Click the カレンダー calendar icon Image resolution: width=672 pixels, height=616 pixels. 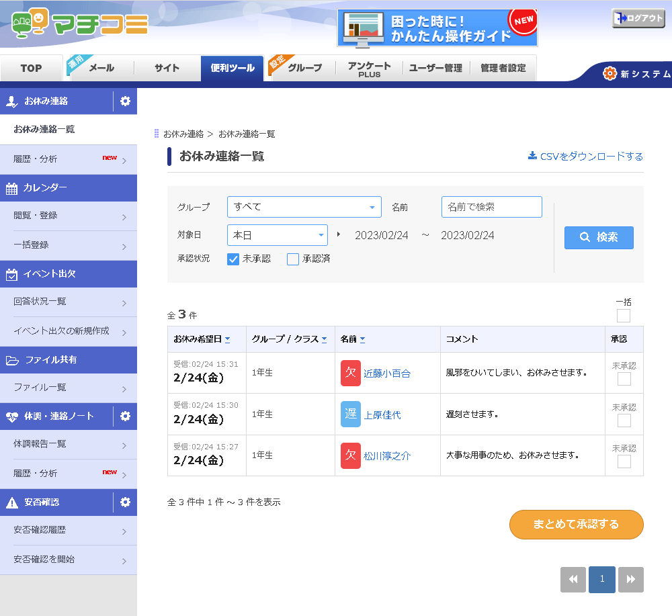click(x=12, y=189)
